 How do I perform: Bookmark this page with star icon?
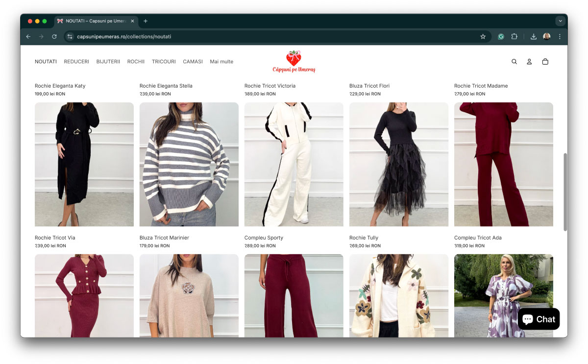pyautogui.click(x=483, y=36)
